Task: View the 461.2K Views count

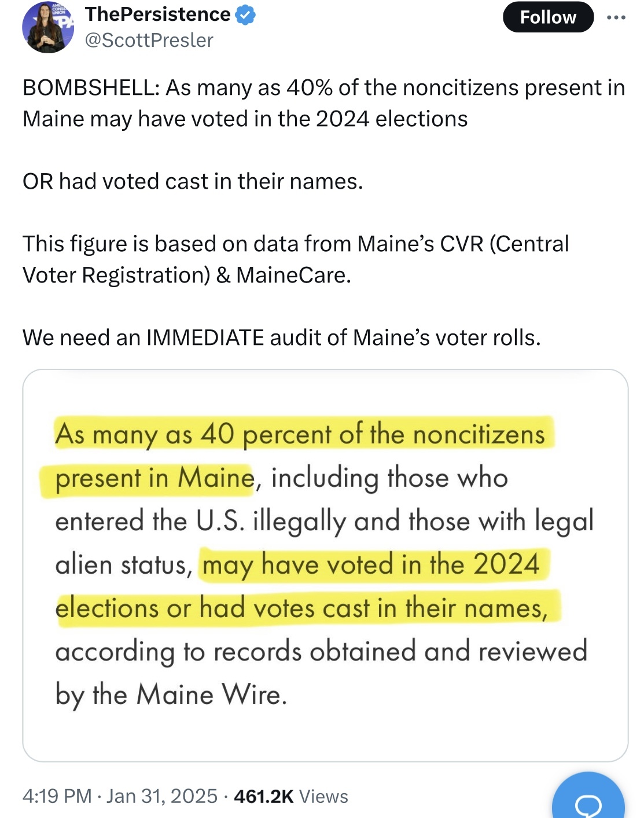Action: click(x=290, y=796)
